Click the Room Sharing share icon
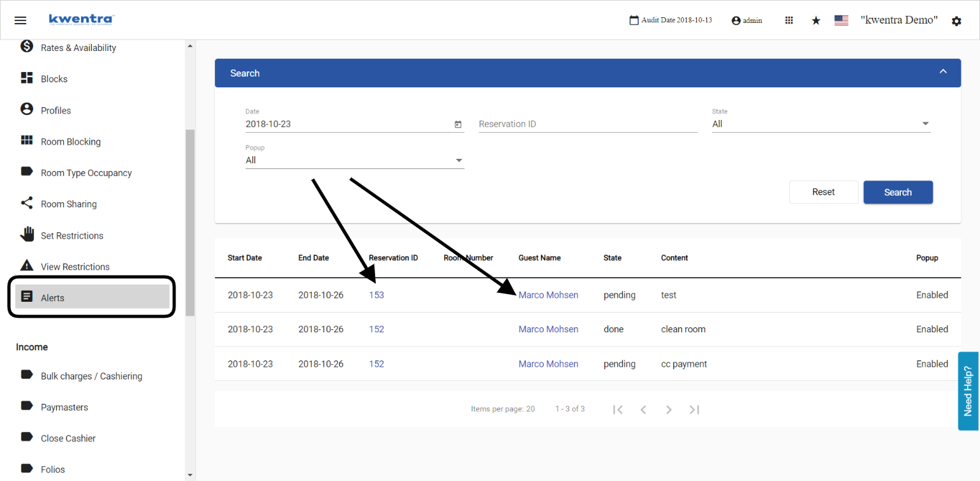The image size is (980, 481). click(27, 203)
